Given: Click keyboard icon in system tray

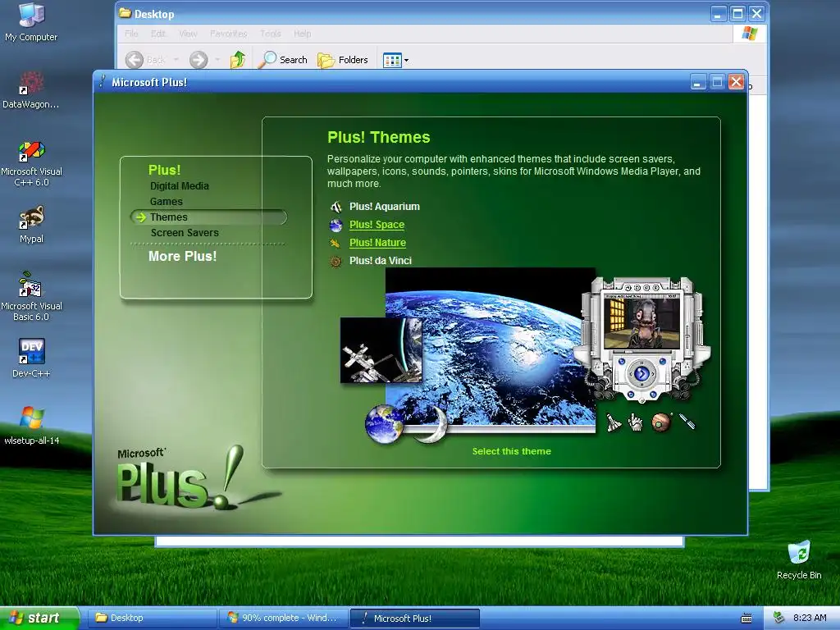Looking at the screenshot, I should [746, 619].
